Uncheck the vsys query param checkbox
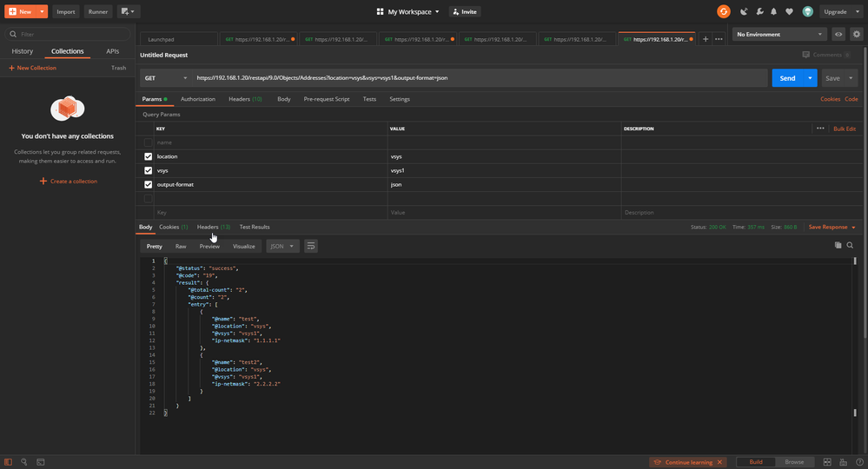This screenshot has height=469, width=868. tap(149, 170)
